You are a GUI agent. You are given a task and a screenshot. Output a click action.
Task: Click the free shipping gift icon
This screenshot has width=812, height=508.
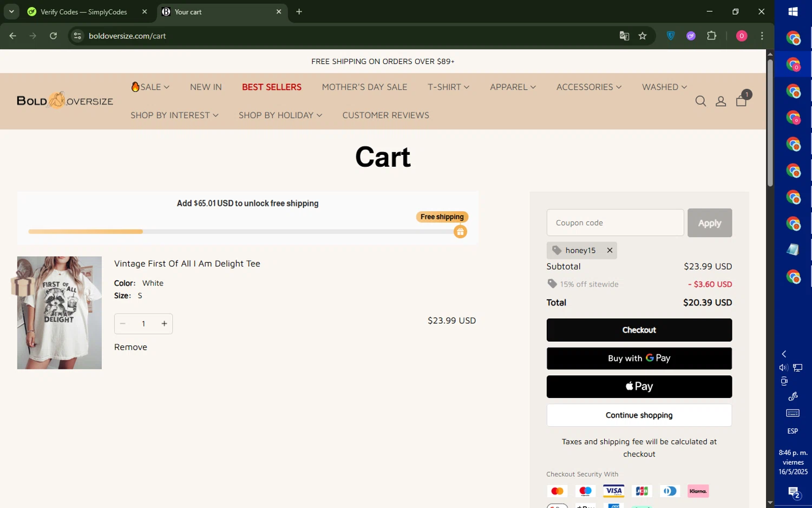(460, 232)
